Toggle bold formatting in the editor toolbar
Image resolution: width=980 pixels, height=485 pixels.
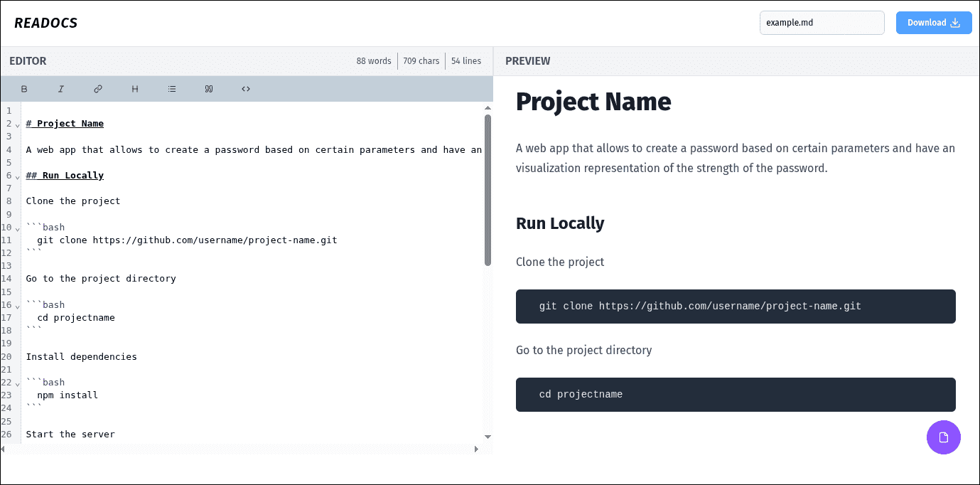click(24, 89)
